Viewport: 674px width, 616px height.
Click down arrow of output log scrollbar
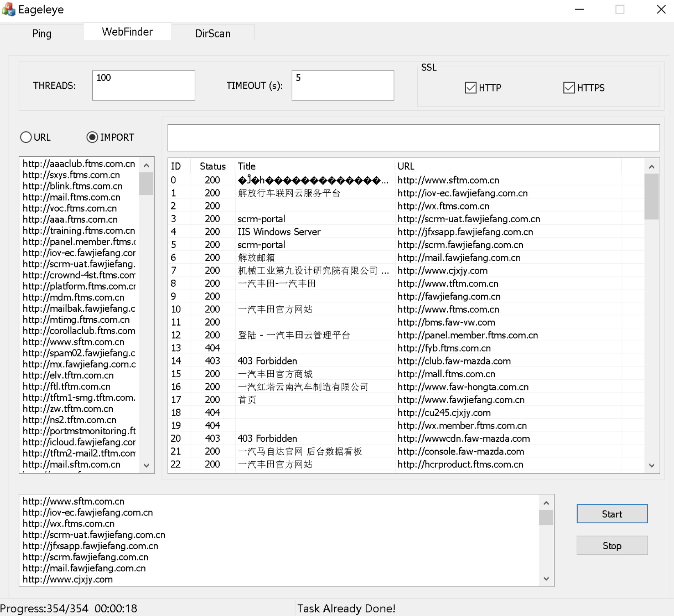click(x=546, y=579)
